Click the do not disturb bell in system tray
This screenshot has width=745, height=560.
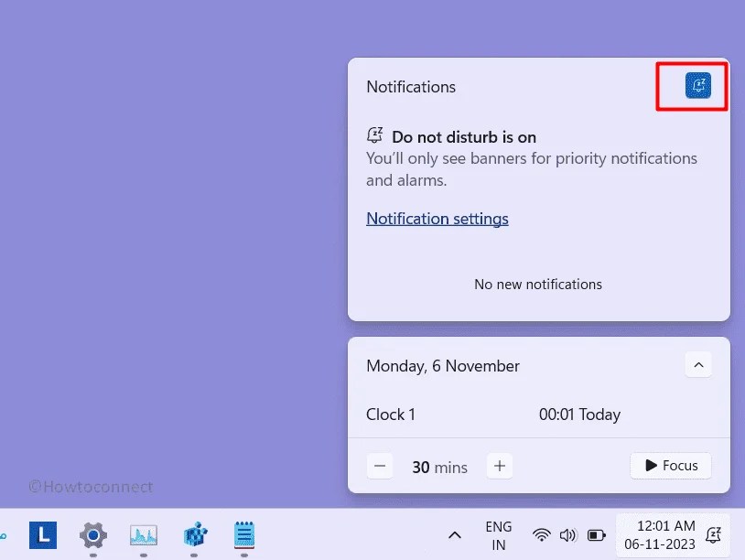[x=714, y=535]
